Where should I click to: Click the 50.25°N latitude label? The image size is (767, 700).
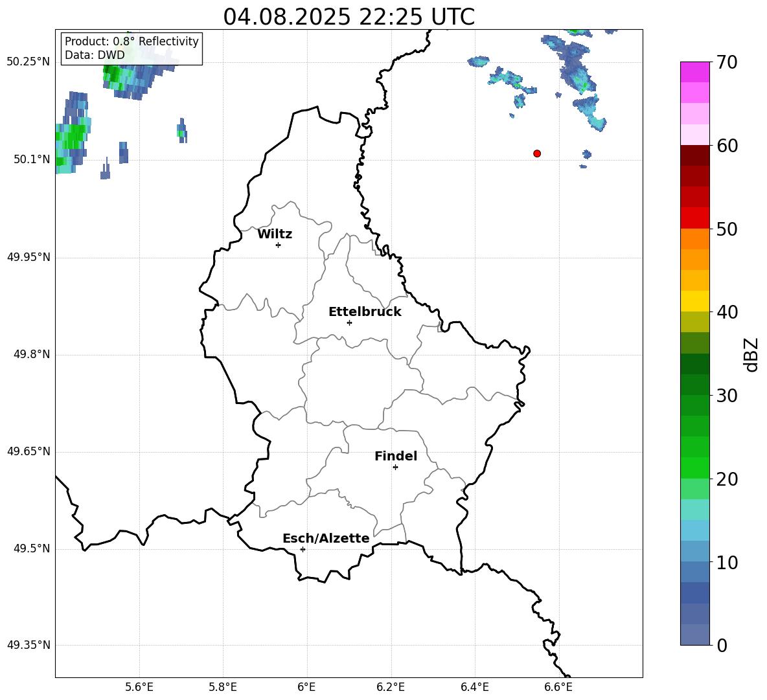(x=29, y=62)
